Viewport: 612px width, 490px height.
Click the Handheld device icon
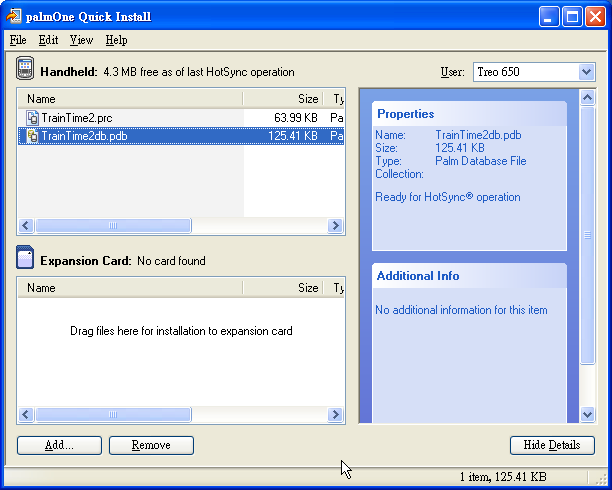25,69
